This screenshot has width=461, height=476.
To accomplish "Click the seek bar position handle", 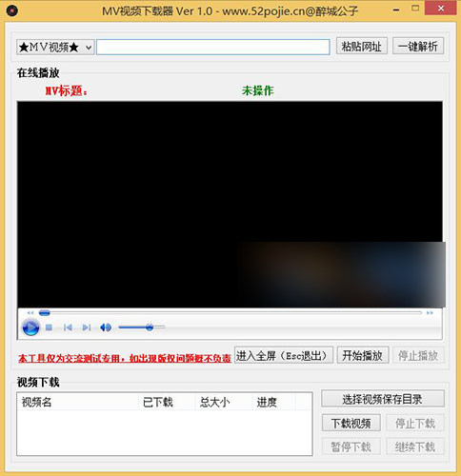I will pyautogui.click(x=45, y=313).
